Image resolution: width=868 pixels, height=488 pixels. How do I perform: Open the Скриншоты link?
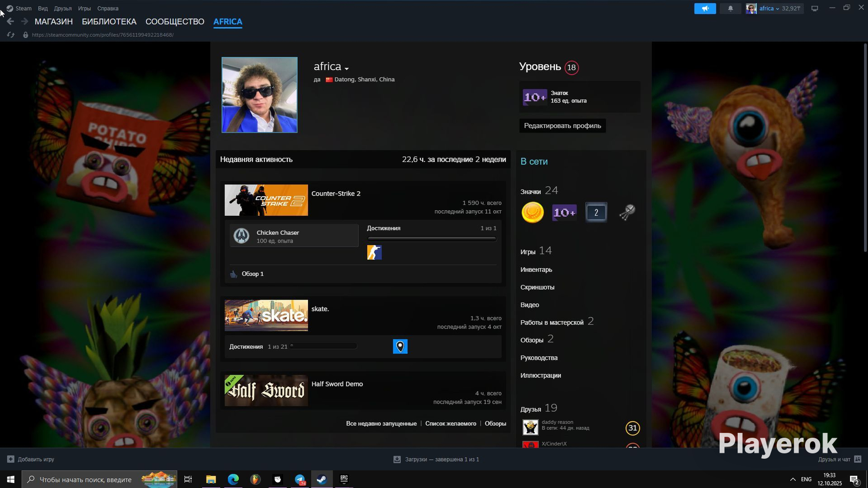[537, 287]
